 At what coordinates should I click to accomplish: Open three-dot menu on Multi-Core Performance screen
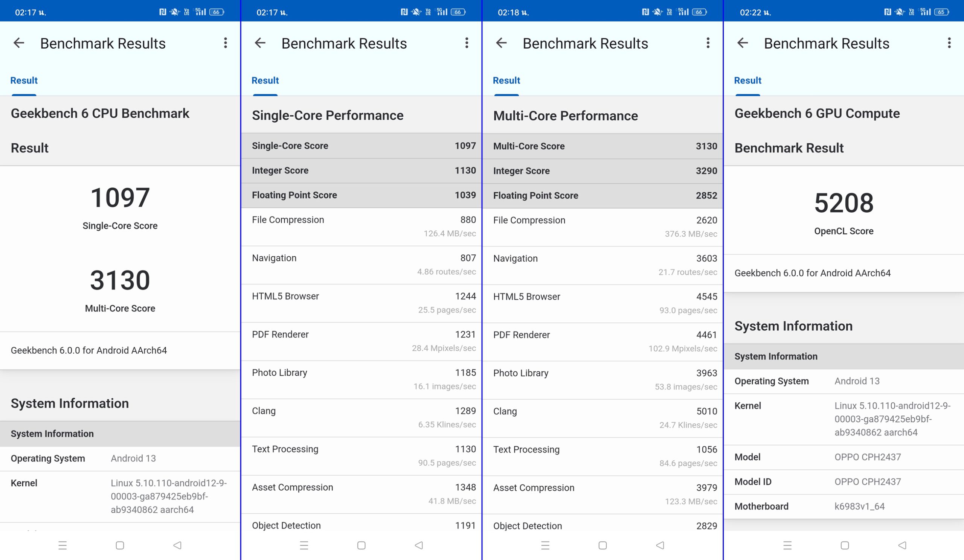708,43
